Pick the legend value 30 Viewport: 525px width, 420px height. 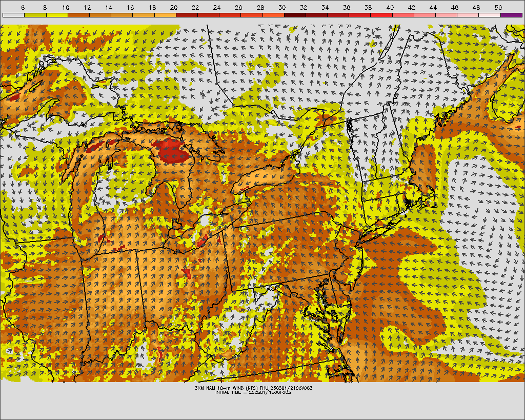pyautogui.click(x=281, y=7)
